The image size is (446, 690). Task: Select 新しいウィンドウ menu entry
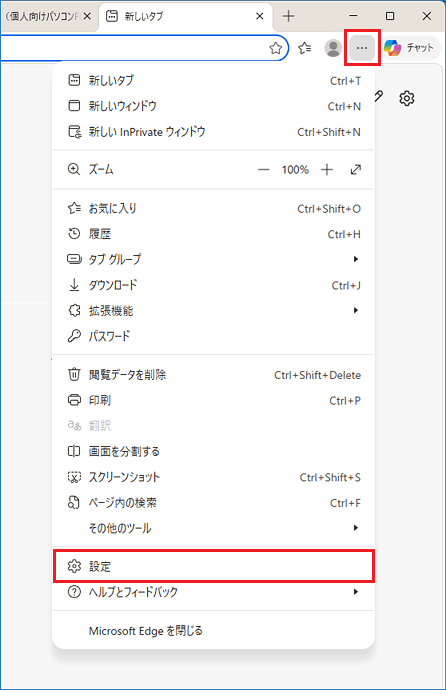click(214, 106)
